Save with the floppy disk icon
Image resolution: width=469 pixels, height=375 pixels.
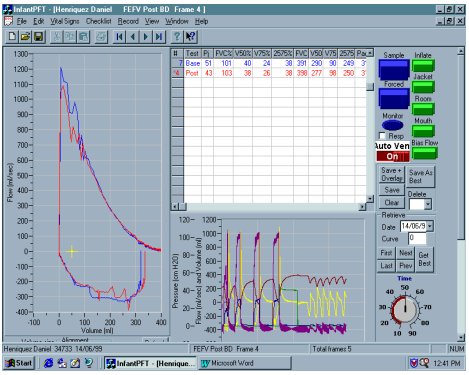38,37
